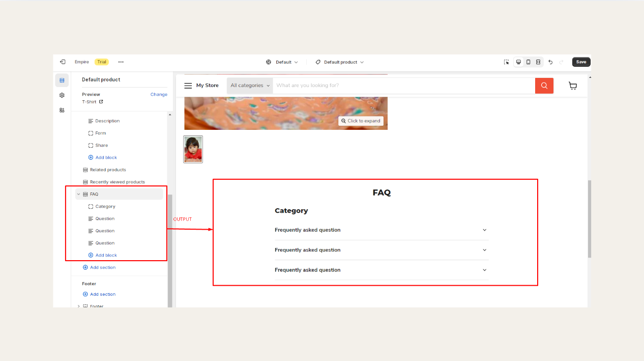
Task: Open the three-dots more actions menu
Action: click(x=121, y=62)
